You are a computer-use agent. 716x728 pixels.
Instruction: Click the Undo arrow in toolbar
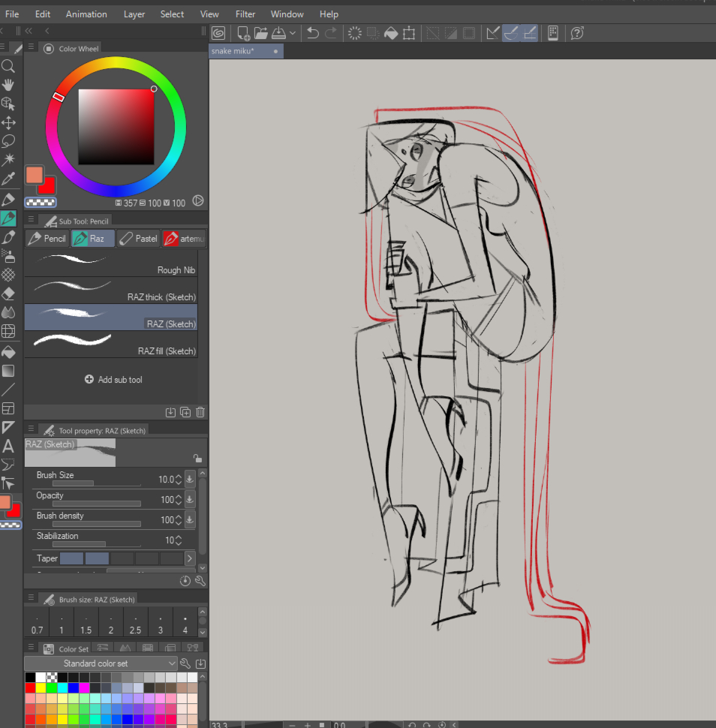click(x=313, y=33)
